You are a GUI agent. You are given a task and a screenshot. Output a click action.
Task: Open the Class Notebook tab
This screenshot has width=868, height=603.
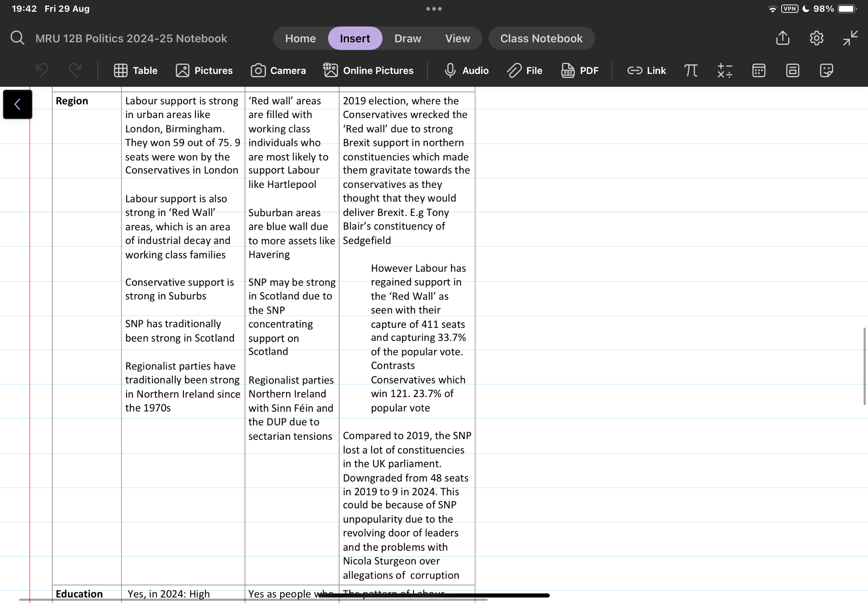541,39
